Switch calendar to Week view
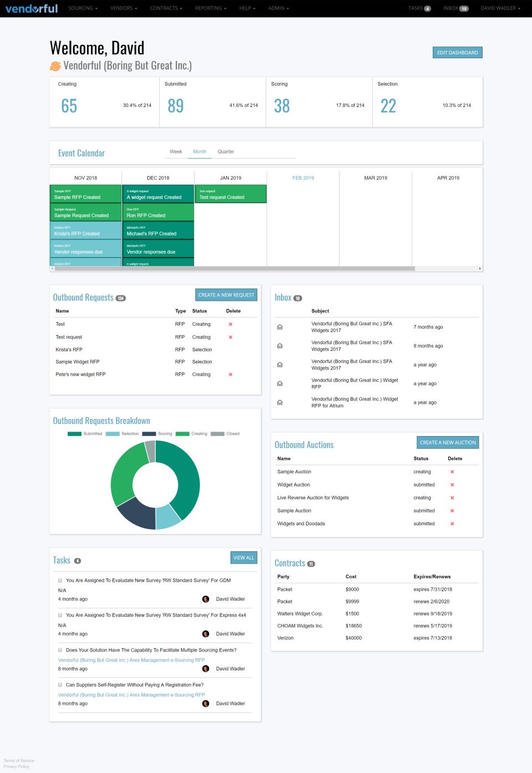532x773 pixels. (176, 152)
